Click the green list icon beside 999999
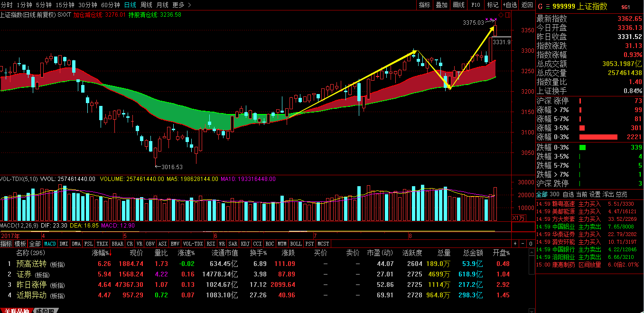 (547, 7)
